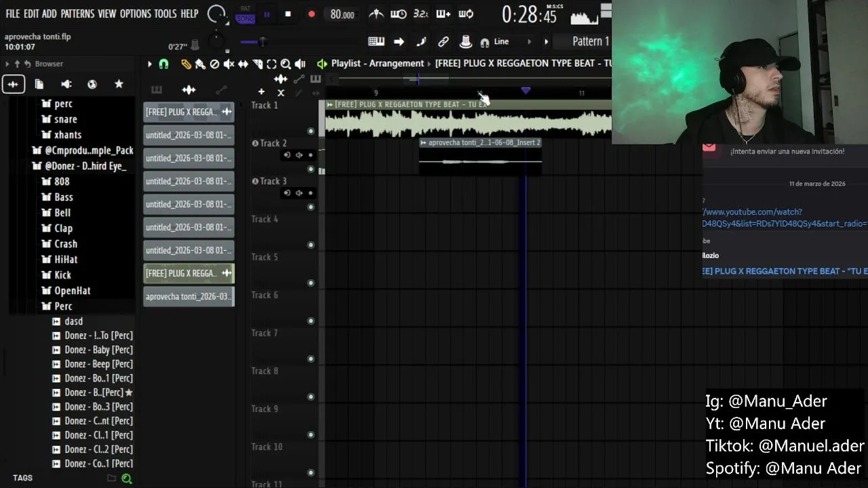
Task: Toggle the metronome icon in top toolbar
Action: 377,14
